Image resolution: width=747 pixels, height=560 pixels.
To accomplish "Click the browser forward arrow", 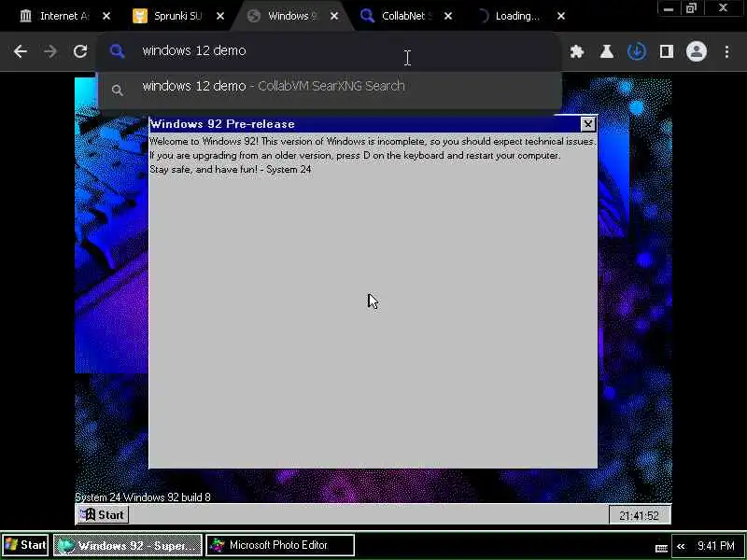I will 50,51.
